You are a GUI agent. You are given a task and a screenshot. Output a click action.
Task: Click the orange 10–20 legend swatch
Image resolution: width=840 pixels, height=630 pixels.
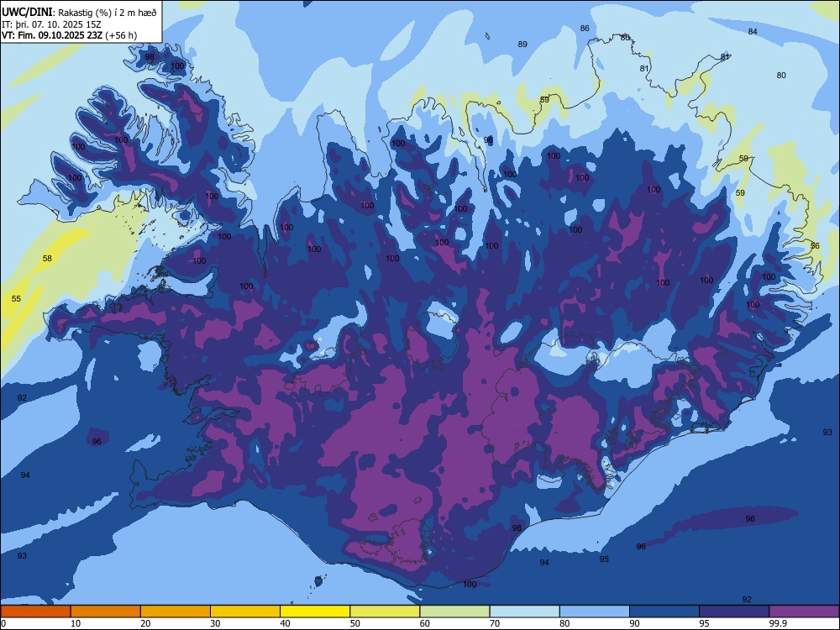pyautogui.click(x=106, y=612)
